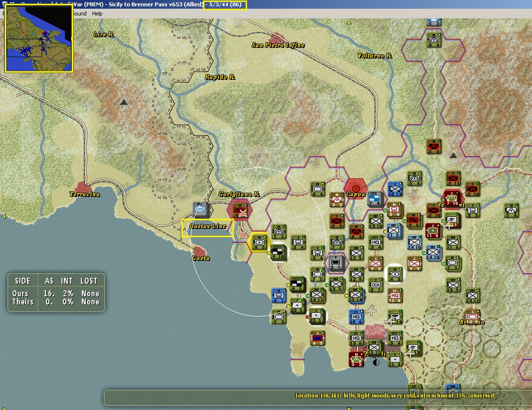The width and height of the screenshot is (532, 410).
Task: Select green infantry regiment 13-9
Action: [x=453, y=285]
